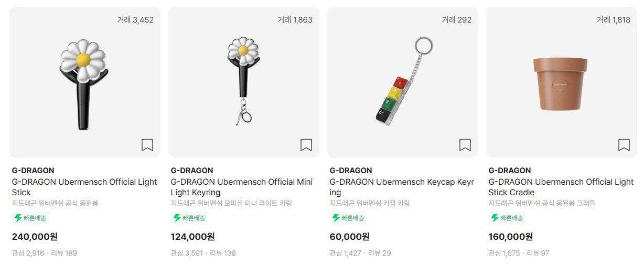Open G-DRAGON Ubermensch Official Light Stick title

pos(84,187)
